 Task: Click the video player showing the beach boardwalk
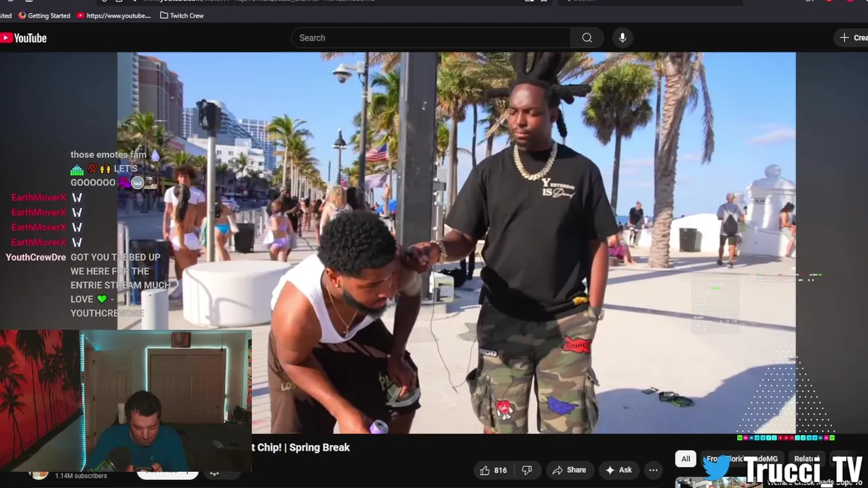click(x=456, y=243)
